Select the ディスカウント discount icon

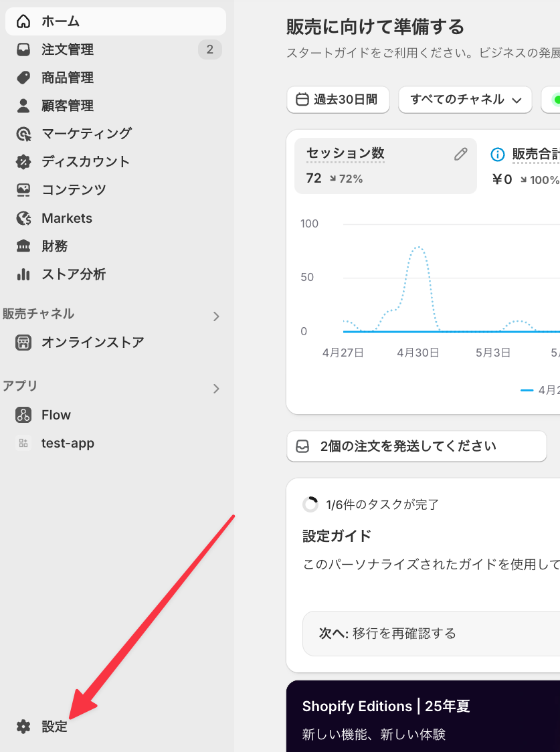pos(23,162)
